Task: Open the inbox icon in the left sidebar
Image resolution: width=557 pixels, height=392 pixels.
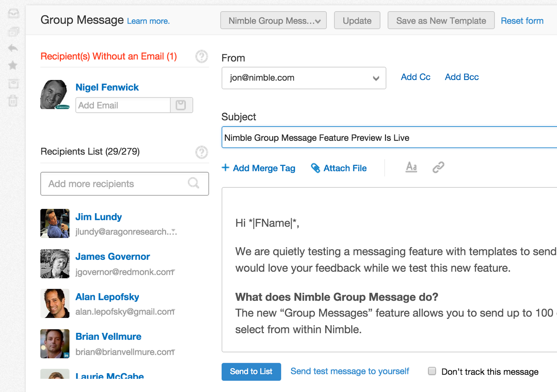Action: point(13,14)
